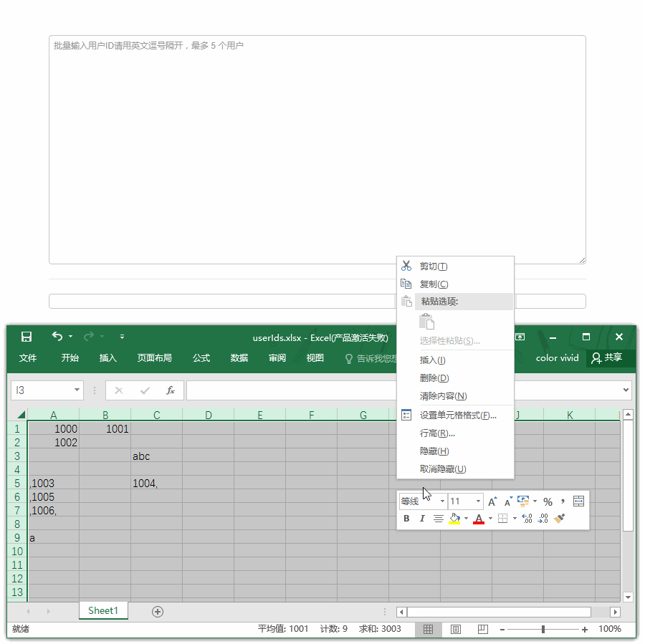Toggle bold in mini toolbar
Image resolution: width=645 pixels, height=644 pixels.
(x=406, y=519)
